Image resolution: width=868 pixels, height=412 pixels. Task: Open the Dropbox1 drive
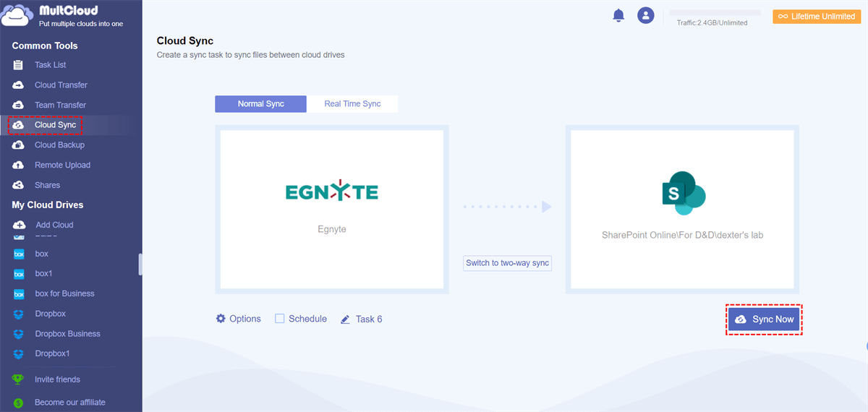pos(53,354)
